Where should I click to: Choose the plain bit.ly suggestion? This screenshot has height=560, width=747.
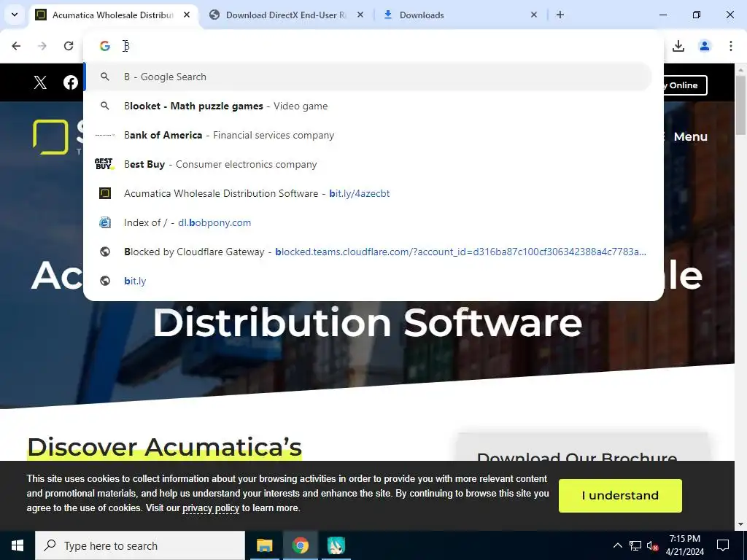pyautogui.click(x=368, y=281)
